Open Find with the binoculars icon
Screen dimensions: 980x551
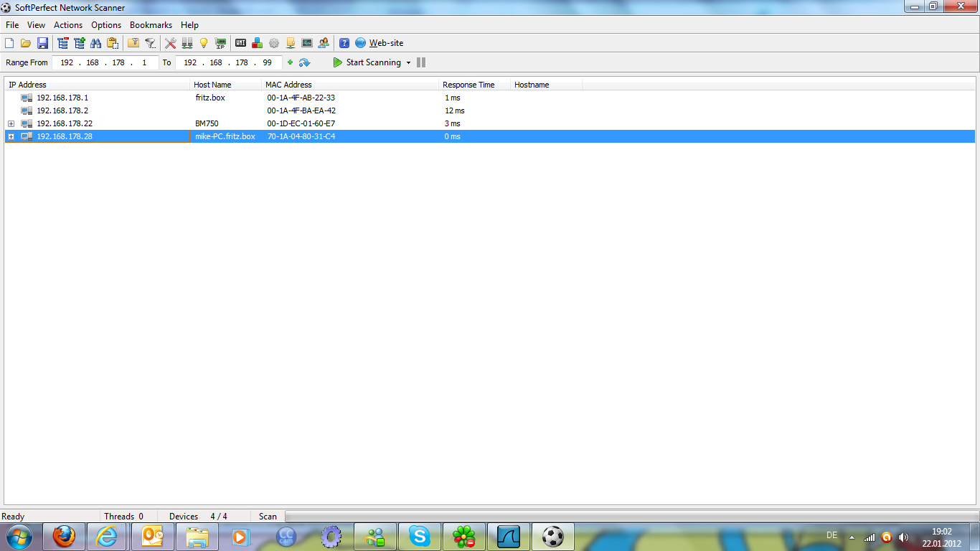click(95, 43)
